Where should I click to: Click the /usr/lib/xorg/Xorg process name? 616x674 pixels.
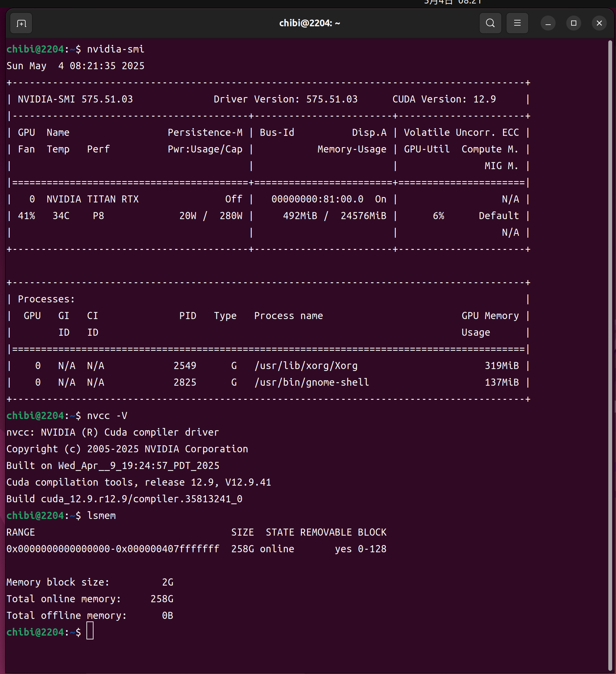pos(306,366)
